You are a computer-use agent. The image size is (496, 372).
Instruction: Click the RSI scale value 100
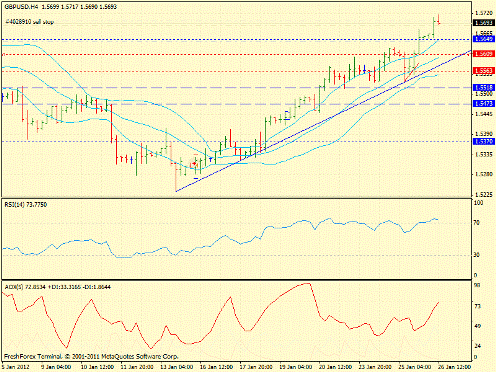tap(478, 203)
